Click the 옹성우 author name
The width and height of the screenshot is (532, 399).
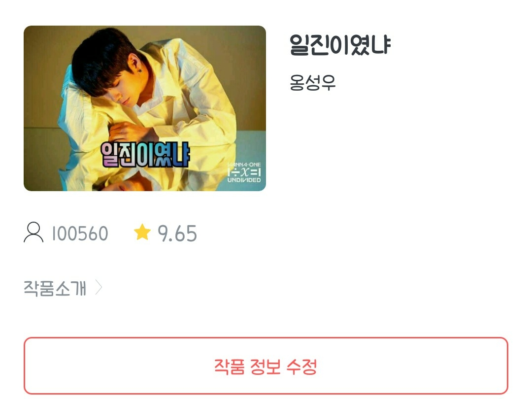312,82
